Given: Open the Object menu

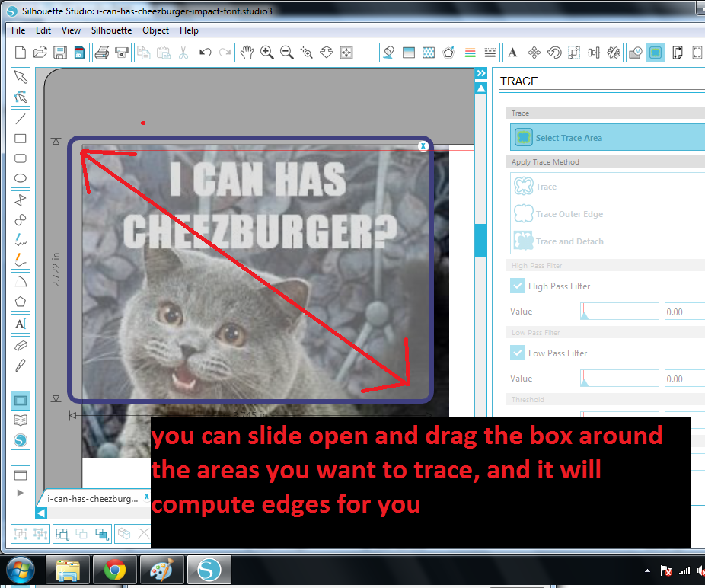Looking at the screenshot, I should pyautogui.click(x=155, y=30).
